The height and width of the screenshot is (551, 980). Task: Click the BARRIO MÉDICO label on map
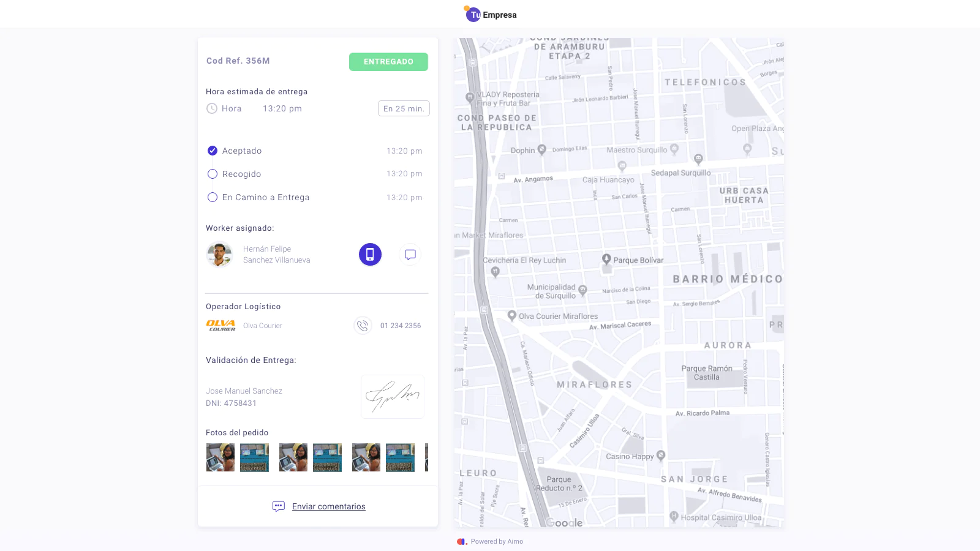(x=728, y=279)
